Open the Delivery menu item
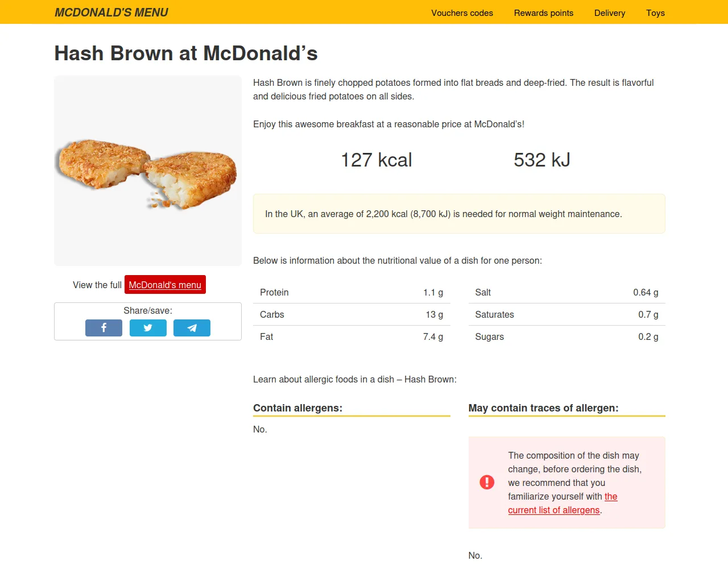 point(609,13)
